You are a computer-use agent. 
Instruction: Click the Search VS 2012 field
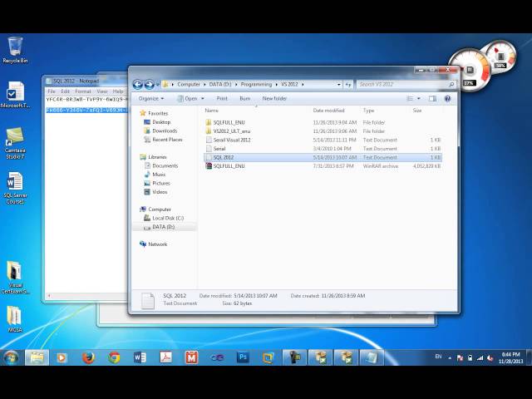(x=402, y=85)
